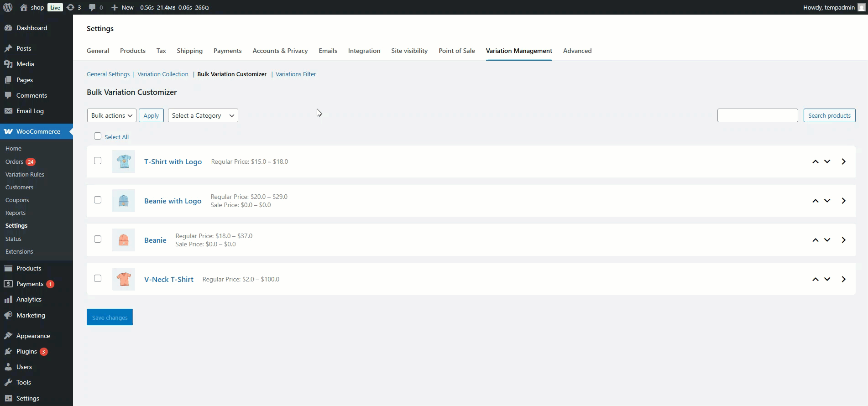Viewport: 868px width, 406px height.
Task: Click the product search input field
Action: (x=757, y=115)
